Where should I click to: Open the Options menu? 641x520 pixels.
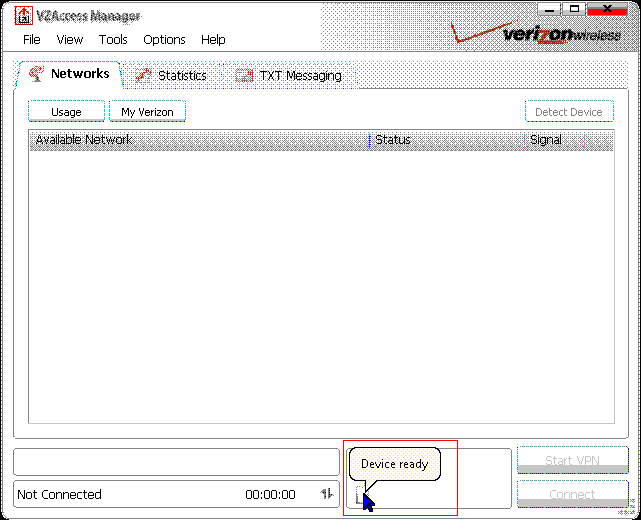tap(164, 40)
